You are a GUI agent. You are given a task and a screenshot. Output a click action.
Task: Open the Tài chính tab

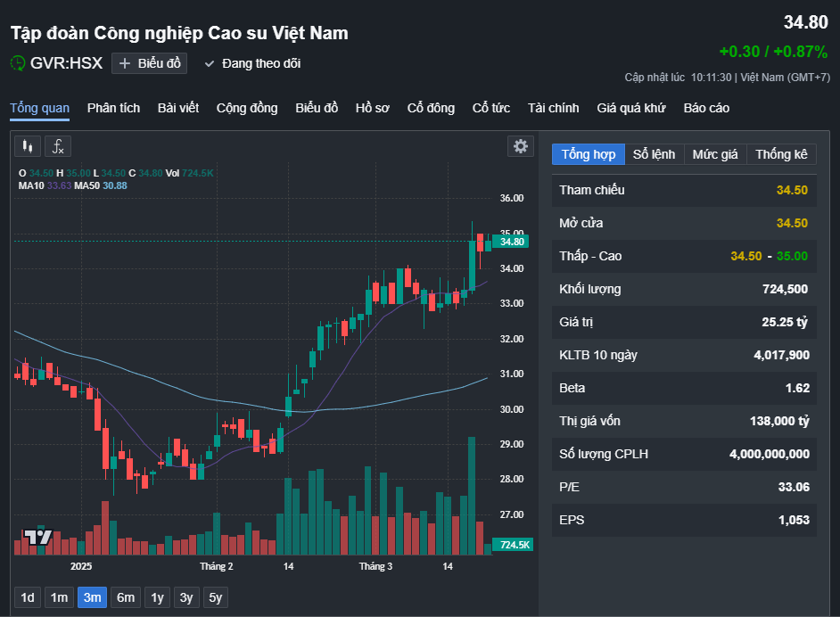554,108
